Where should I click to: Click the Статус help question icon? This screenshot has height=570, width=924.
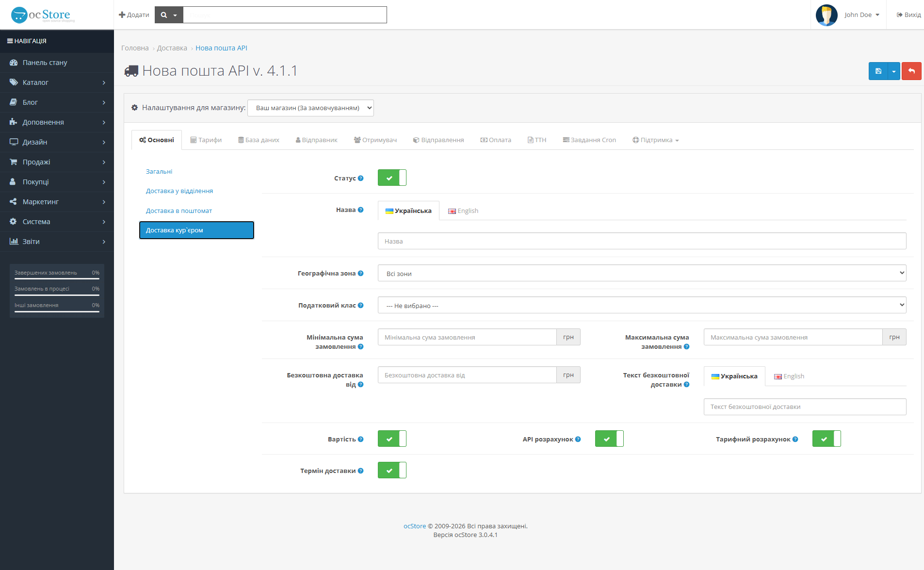(x=360, y=178)
